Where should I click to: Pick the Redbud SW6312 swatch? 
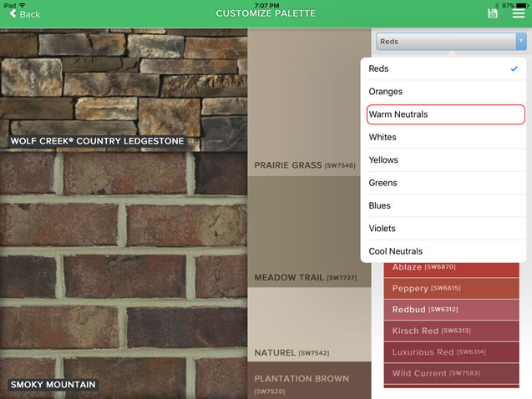click(451, 310)
